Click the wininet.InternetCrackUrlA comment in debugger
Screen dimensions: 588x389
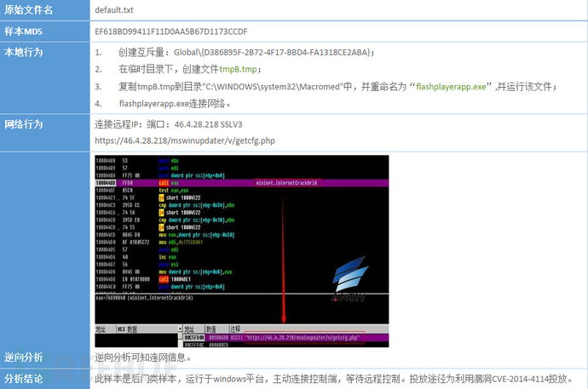pyautogui.click(x=286, y=183)
